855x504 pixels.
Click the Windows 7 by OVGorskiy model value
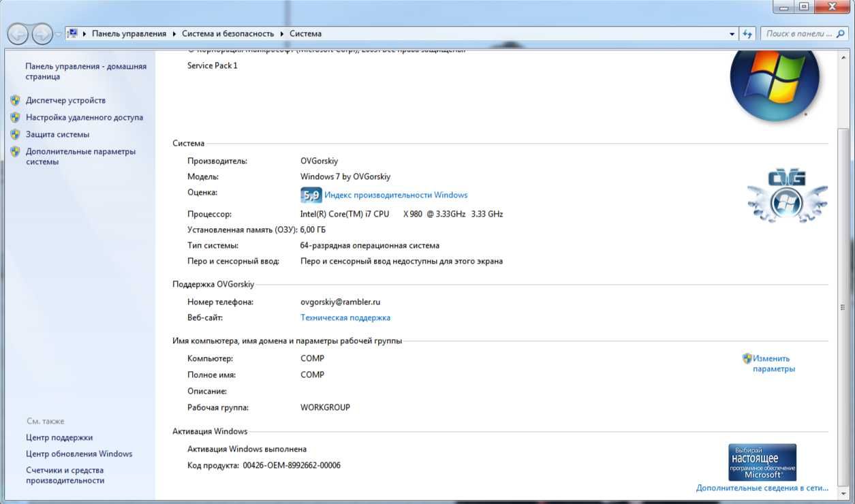click(x=345, y=176)
